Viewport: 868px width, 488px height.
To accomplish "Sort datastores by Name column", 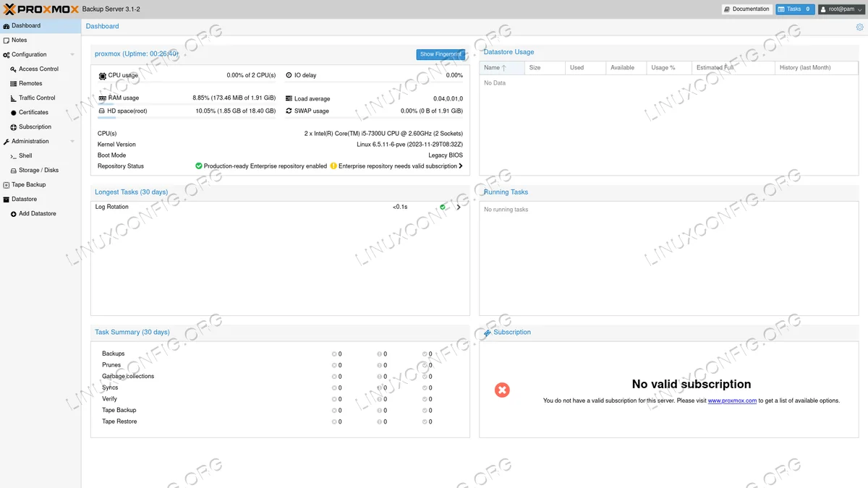I will click(501, 68).
